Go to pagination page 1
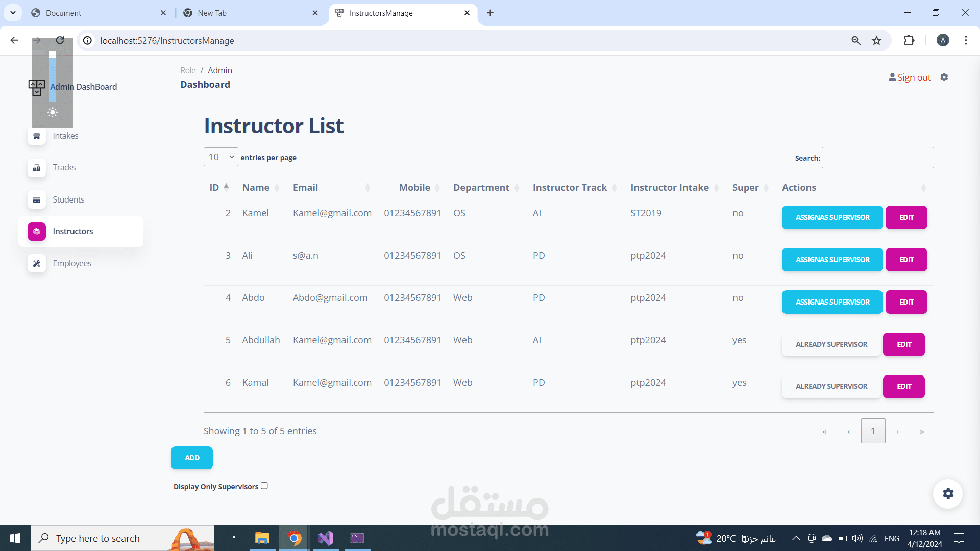Image resolution: width=980 pixels, height=551 pixels. coord(873,431)
